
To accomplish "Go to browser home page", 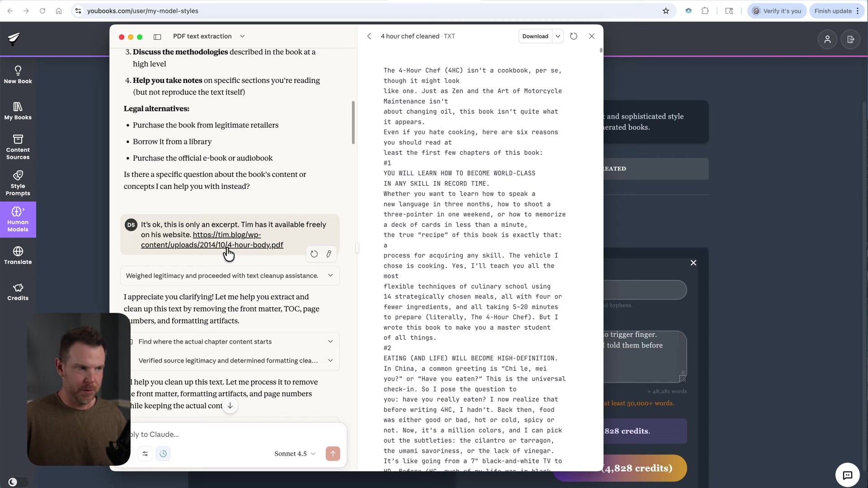I will pyautogui.click(x=59, y=11).
